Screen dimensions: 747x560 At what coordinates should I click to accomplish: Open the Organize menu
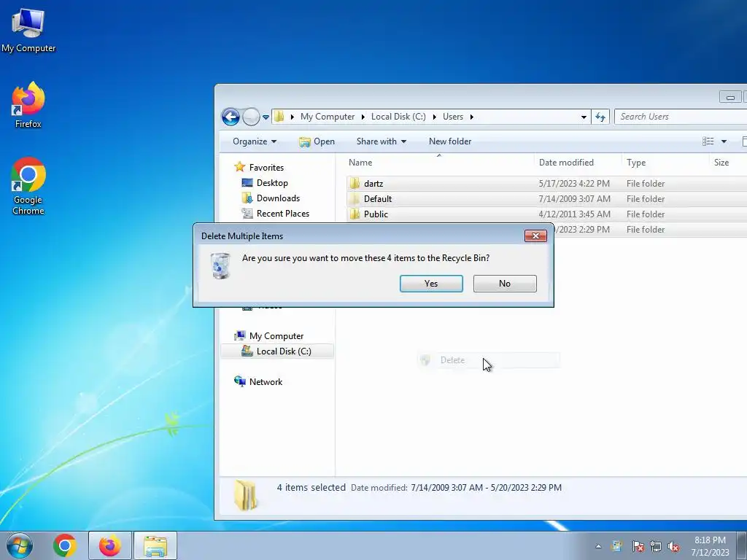pos(255,141)
